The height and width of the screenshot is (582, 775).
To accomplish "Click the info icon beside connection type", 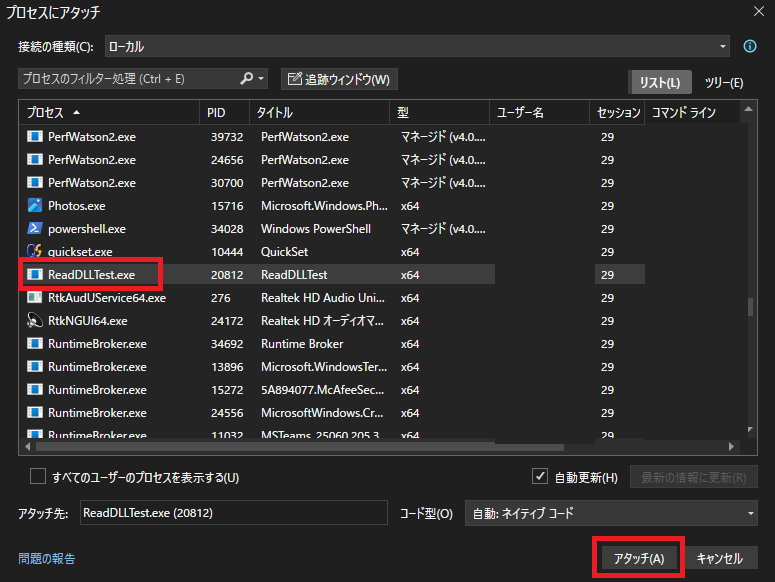I will (750, 47).
